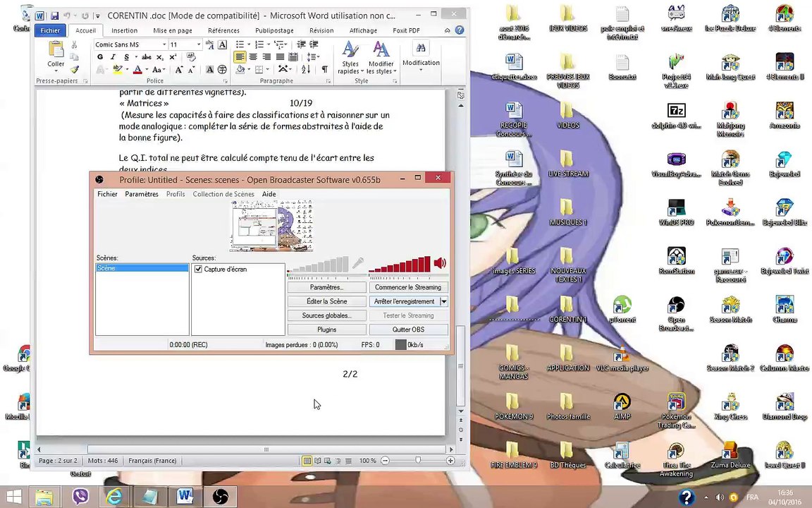The height and width of the screenshot is (508, 812).
Task: Click the Word Save floppy icon
Action: coord(54,16)
